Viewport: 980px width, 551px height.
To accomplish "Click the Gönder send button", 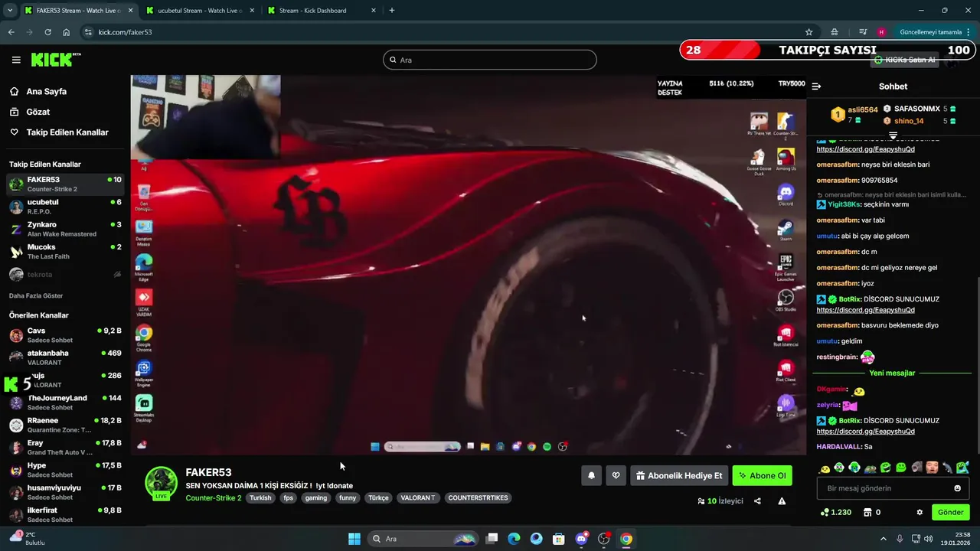I will 950,512.
